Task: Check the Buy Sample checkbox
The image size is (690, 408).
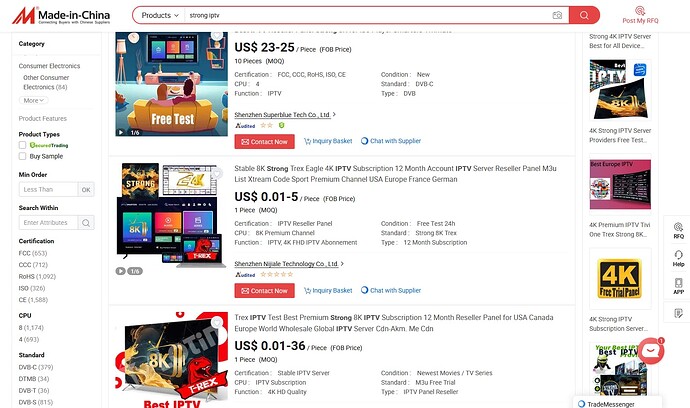Action: 22,156
